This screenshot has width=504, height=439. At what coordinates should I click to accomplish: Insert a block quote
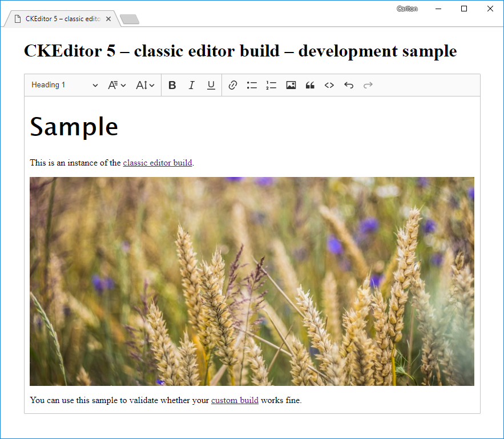(x=310, y=84)
